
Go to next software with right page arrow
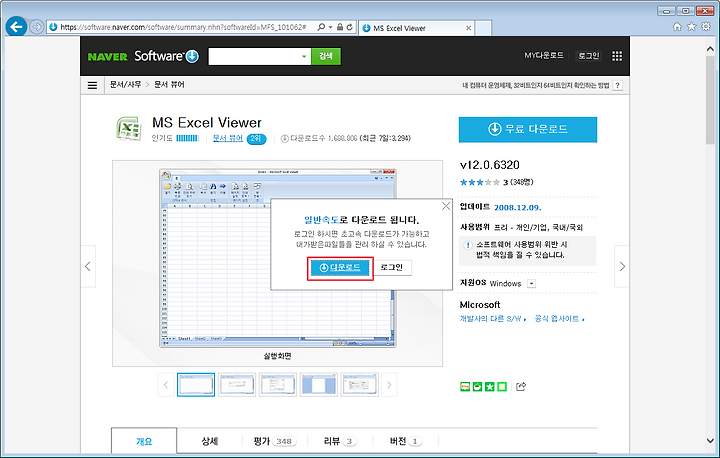[622, 266]
